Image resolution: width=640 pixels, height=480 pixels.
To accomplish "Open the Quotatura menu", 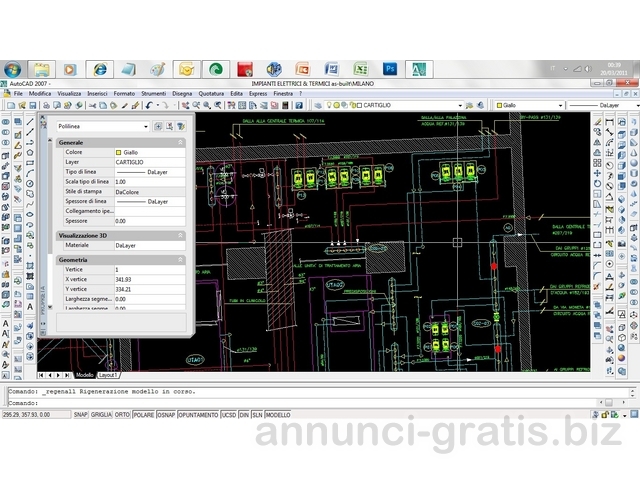I will (211, 93).
